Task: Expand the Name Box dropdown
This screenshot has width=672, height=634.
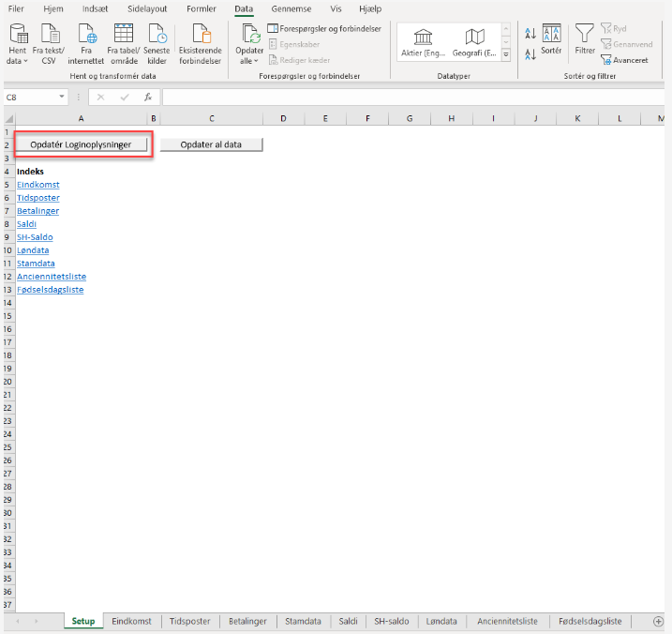Action: tap(62, 97)
